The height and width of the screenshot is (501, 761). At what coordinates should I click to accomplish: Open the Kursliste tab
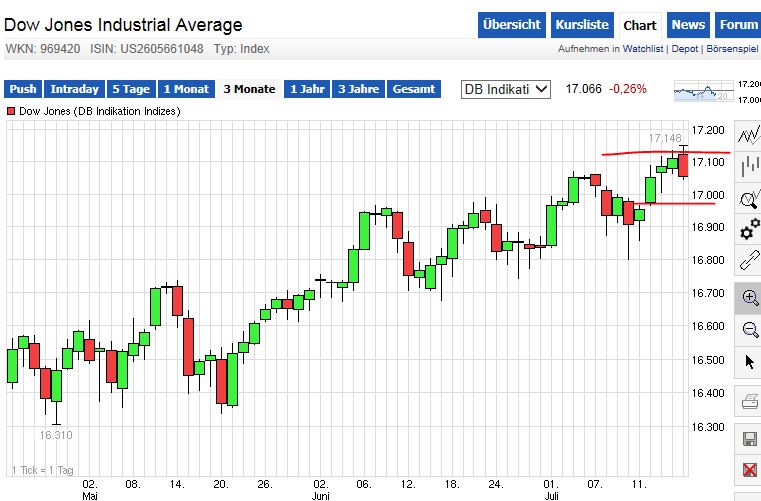click(x=582, y=25)
